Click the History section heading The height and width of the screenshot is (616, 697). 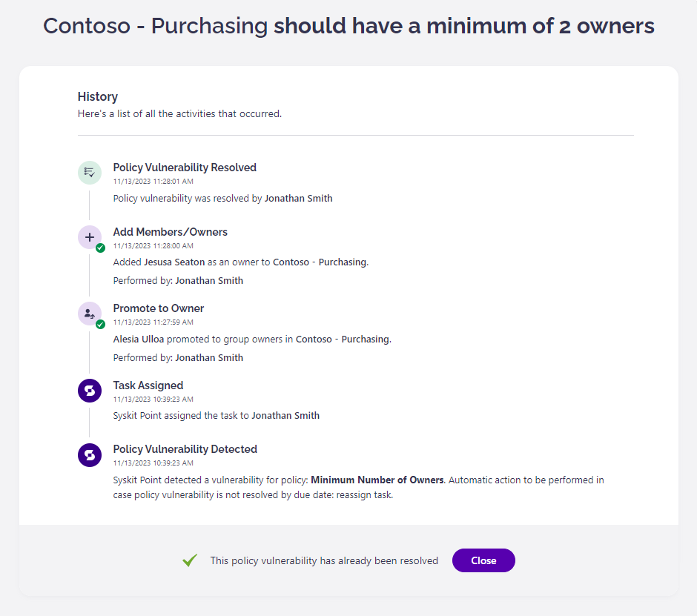(x=98, y=96)
